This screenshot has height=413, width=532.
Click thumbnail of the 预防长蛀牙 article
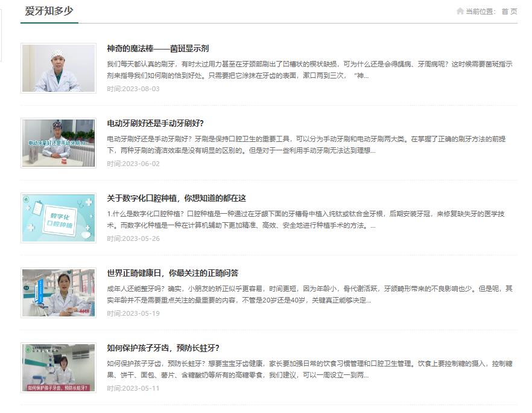coord(59,368)
